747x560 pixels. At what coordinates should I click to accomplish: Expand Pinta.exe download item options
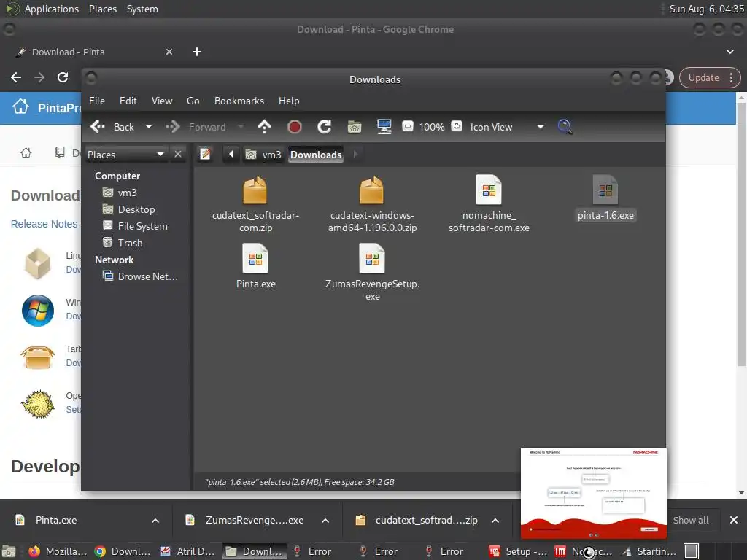click(155, 521)
